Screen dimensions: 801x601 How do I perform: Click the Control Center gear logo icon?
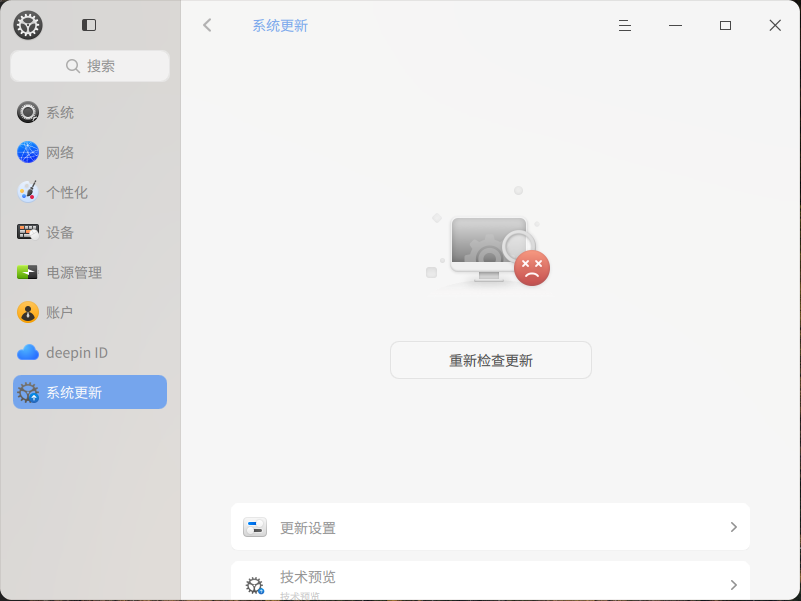coord(28,25)
